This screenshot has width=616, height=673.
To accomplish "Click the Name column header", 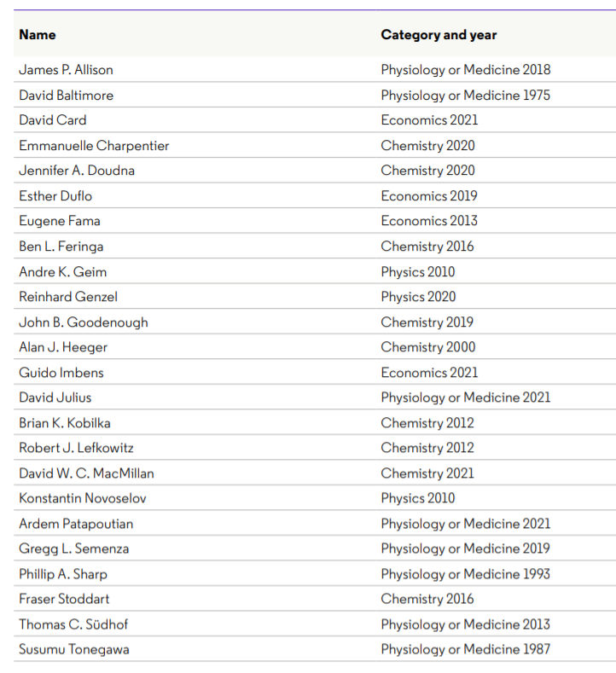I will (x=38, y=35).
